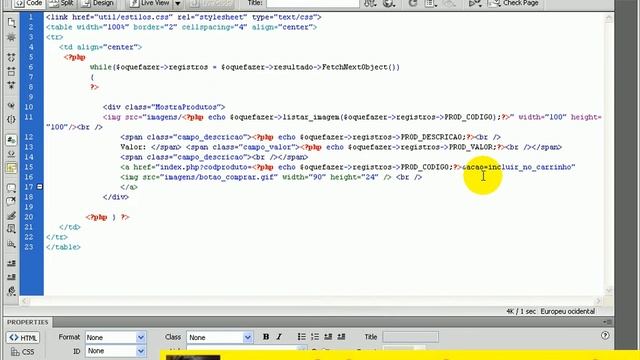Click Expand All code icon
The height and width of the screenshot is (360, 640).
(x=11, y=85)
